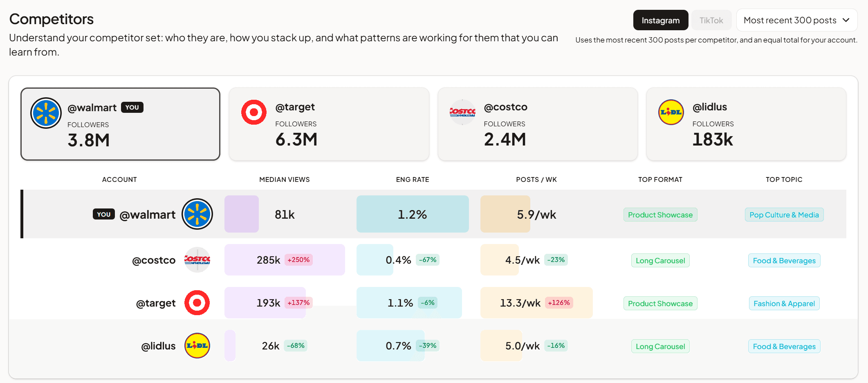The image size is (868, 383).
Task: Click the Lidl logo in the table row
Action: click(x=197, y=346)
